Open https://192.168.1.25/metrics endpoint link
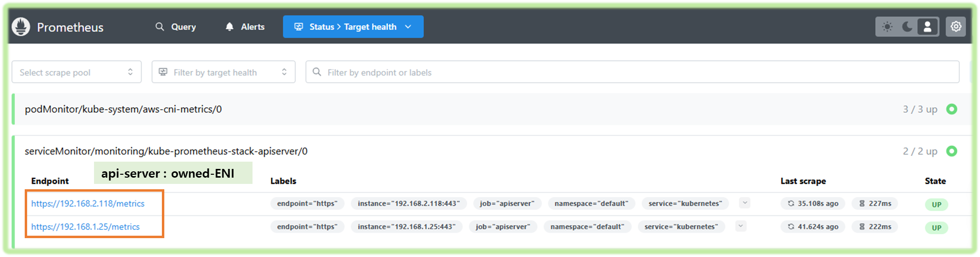The height and width of the screenshot is (257, 980). (x=85, y=227)
